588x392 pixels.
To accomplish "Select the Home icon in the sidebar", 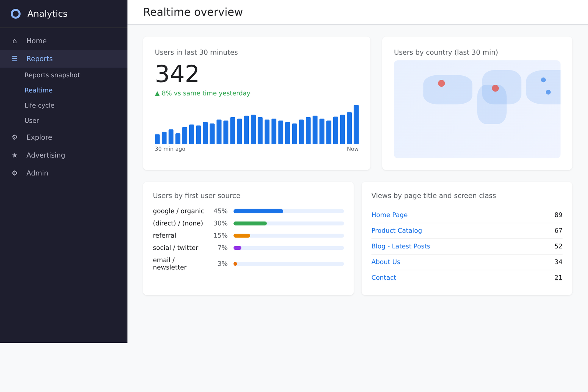I will point(15,41).
